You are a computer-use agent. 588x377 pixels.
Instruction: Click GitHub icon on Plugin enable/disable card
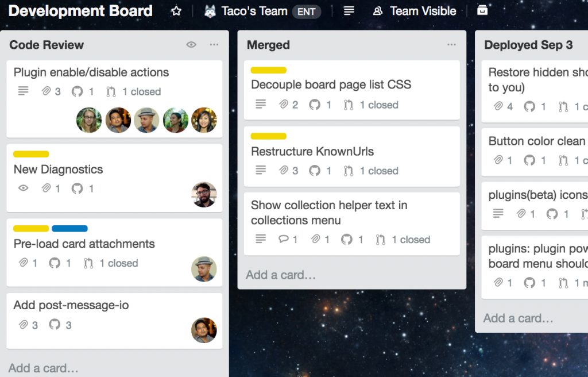[x=77, y=91]
